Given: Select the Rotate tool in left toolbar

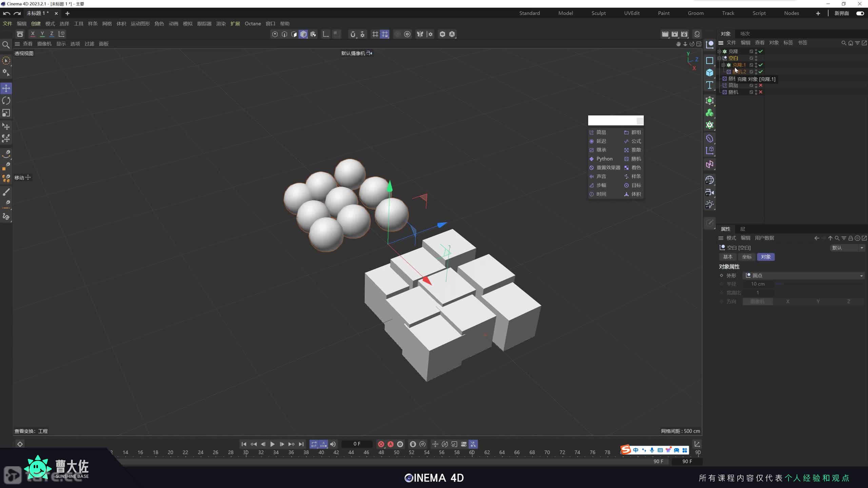Looking at the screenshot, I should pyautogui.click(x=6, y=101).
